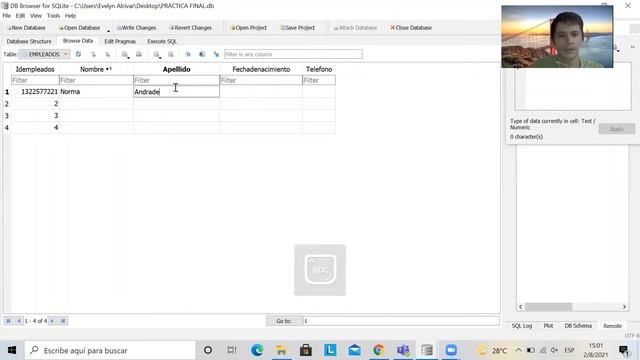Image resolution: width=640 pixels, height=360 pixels.
Task: Go to the first page of records
Action: (x=8, y=321)
